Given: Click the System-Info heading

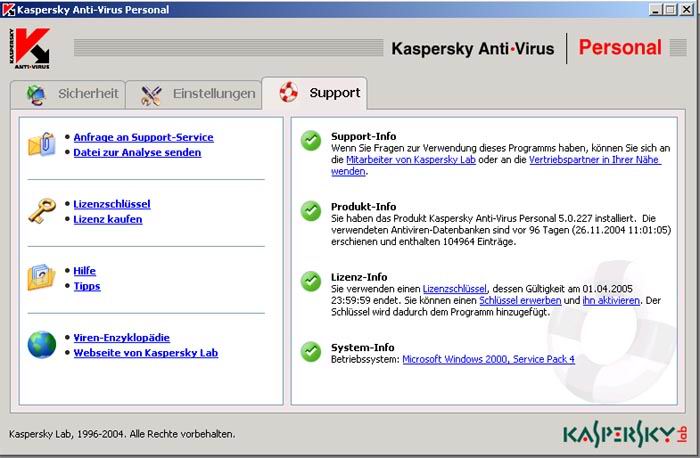Looking at the screenshot, I should click(362, 347).
